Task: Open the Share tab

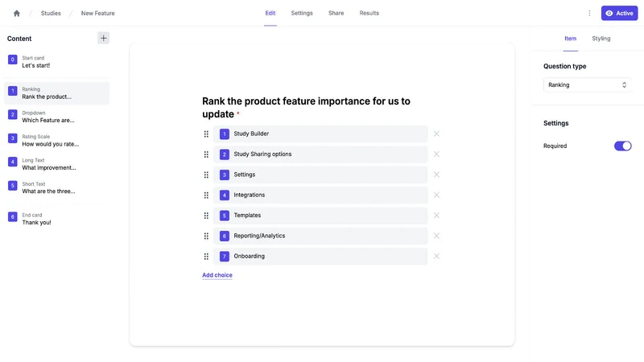Action: click(x=336, y=13)
